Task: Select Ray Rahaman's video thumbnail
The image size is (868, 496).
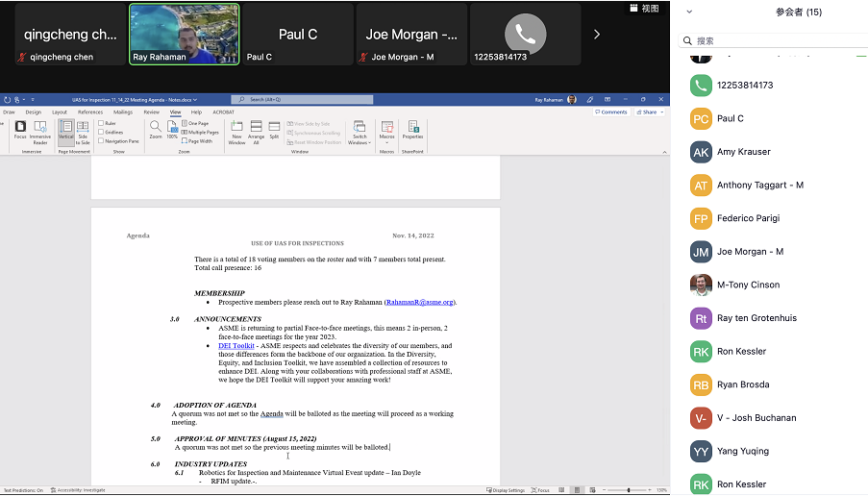Action: (185, 35)
